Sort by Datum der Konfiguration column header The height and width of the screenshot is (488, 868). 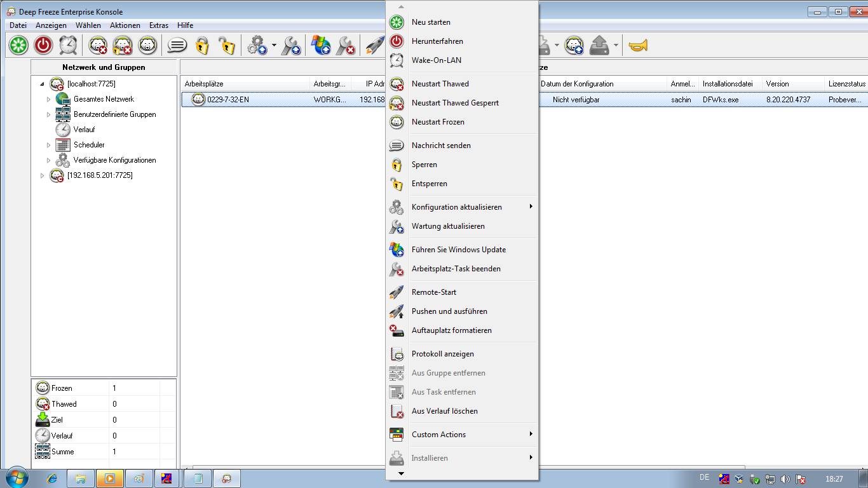(602, 84)
